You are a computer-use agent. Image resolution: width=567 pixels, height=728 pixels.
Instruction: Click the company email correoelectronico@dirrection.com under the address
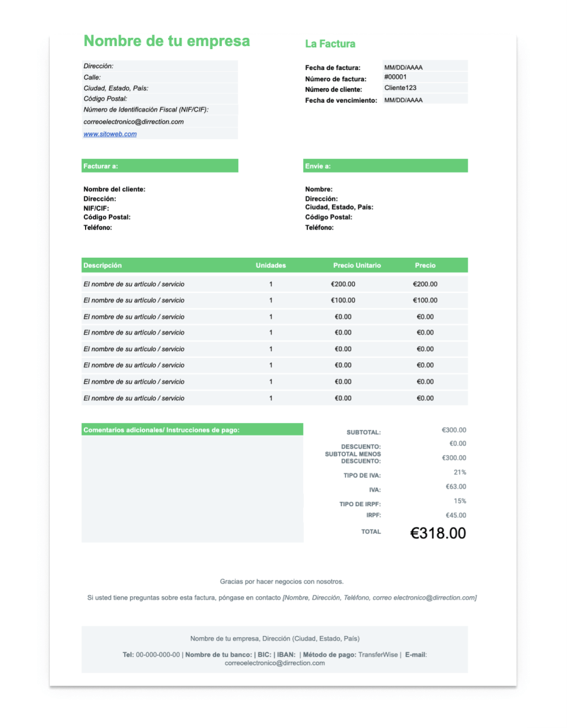(134, 122)
